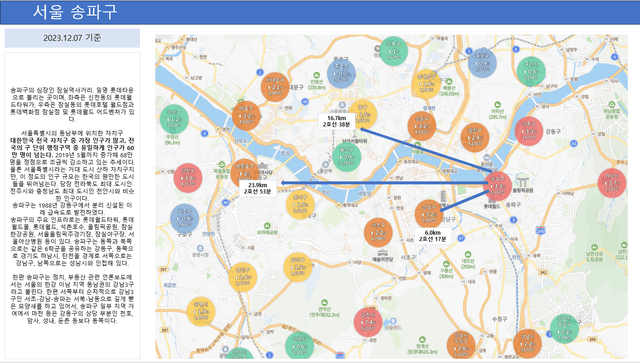Viewport: 640px width, 363px height.
Task: Click the route 47 road shield
Action: pos(461,238)
